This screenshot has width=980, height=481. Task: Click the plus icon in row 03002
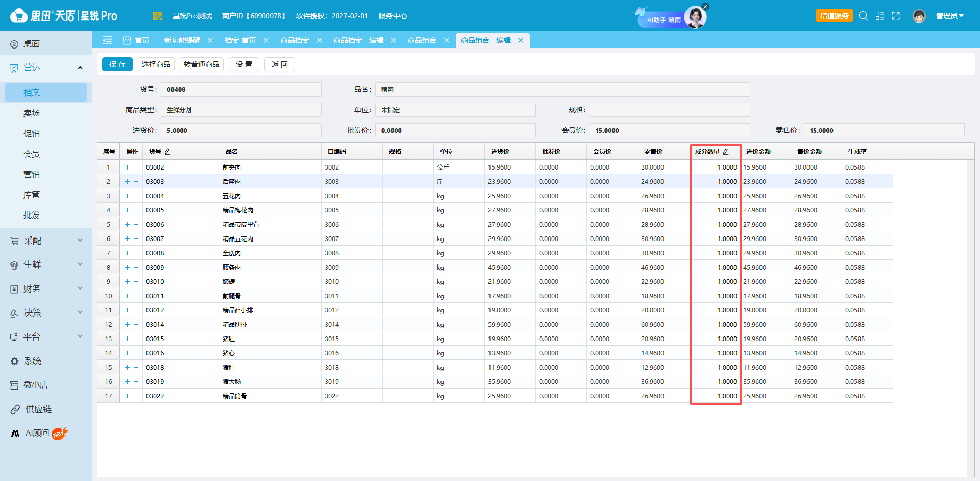point(127,167)
